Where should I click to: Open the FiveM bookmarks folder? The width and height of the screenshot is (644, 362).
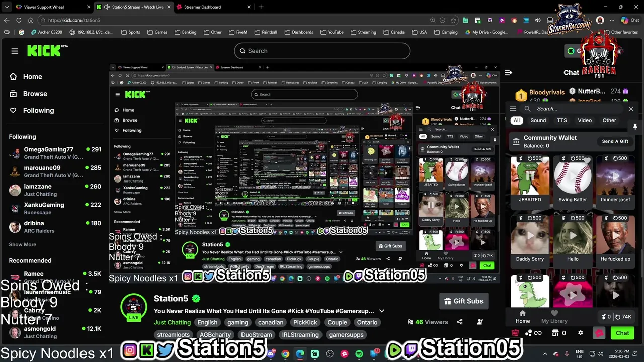(x=237, y=32)
